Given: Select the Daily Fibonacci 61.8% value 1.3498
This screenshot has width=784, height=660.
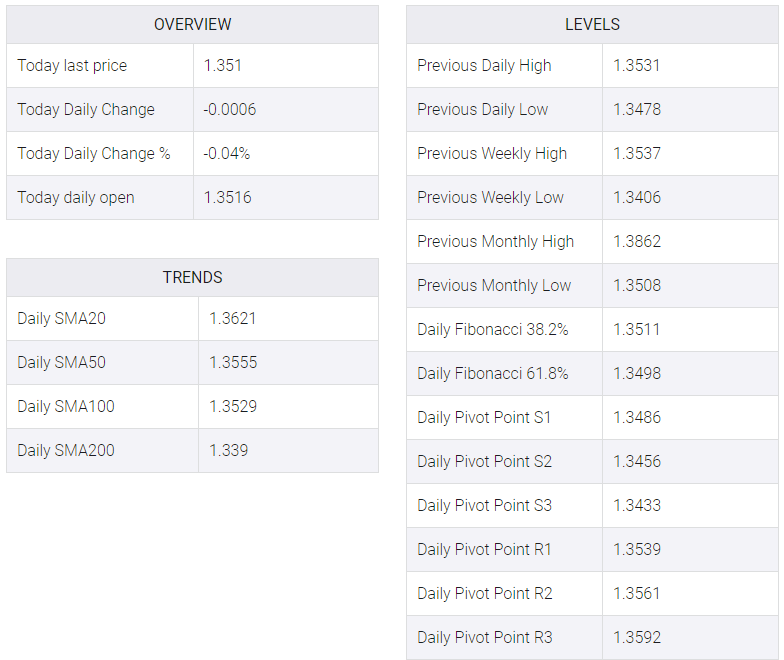Looking at the screenshot, I should pos(637,374).
